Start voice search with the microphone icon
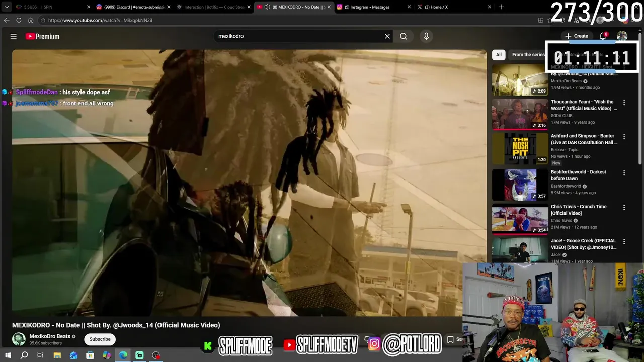This screenshot has height=362, width=644. [x=426, y=36]
